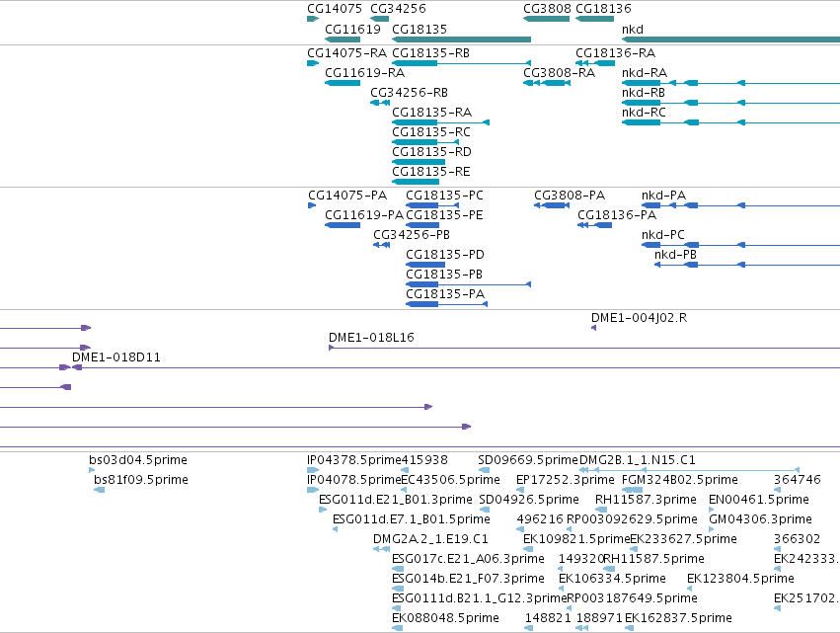Click the EK233627.5prime EST label
Image resolution: width=840 pixels, height=633 pixels.
click(x=684, y=540)
